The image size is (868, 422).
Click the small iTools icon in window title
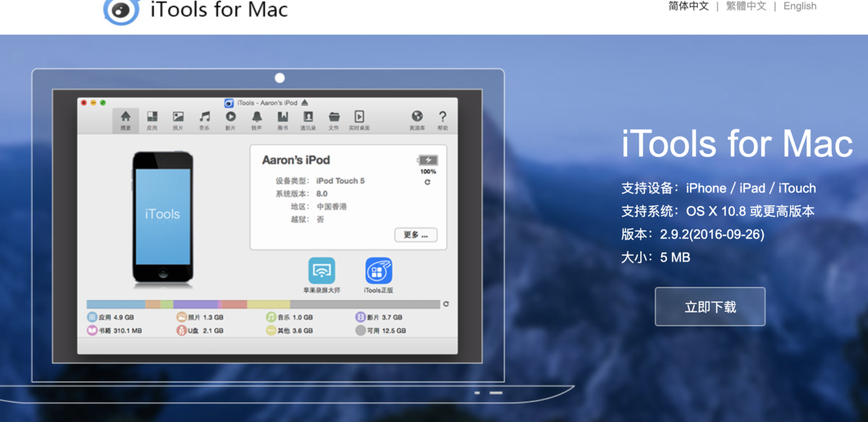[229, 103]
